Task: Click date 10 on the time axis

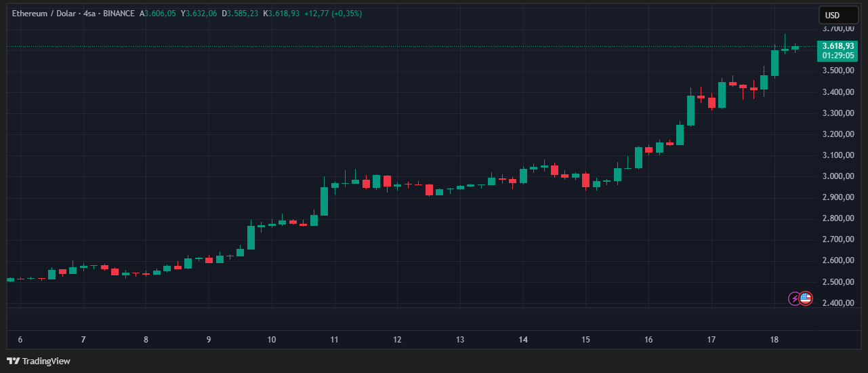Action: coord(271,340)
